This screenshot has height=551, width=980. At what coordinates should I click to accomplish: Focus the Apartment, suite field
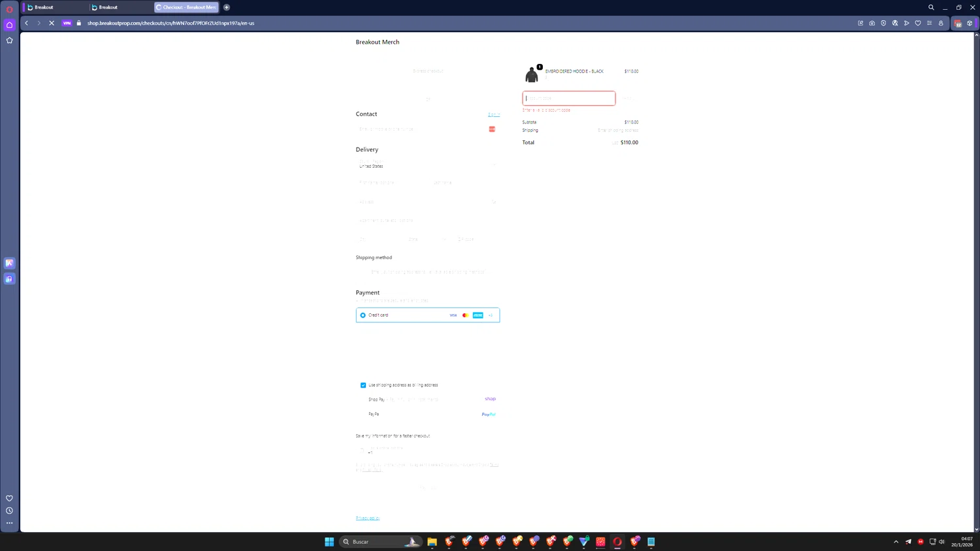tap(428, 221)
